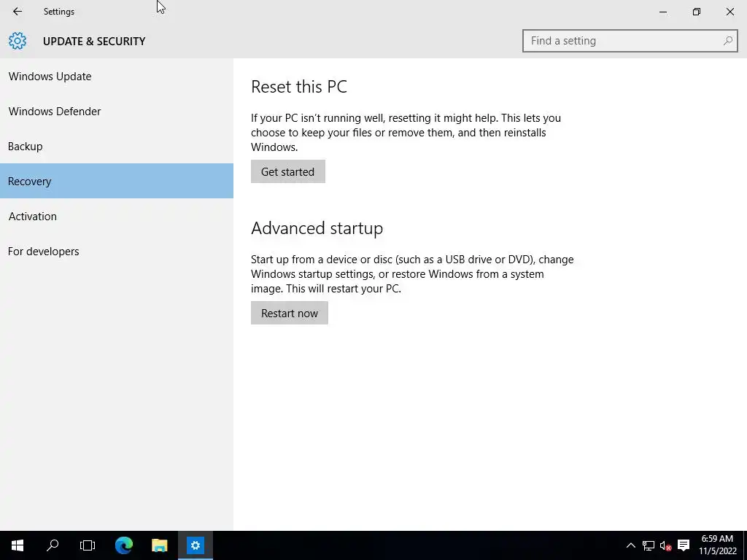Open the Windows Start menu

click(x=18, y=545)
